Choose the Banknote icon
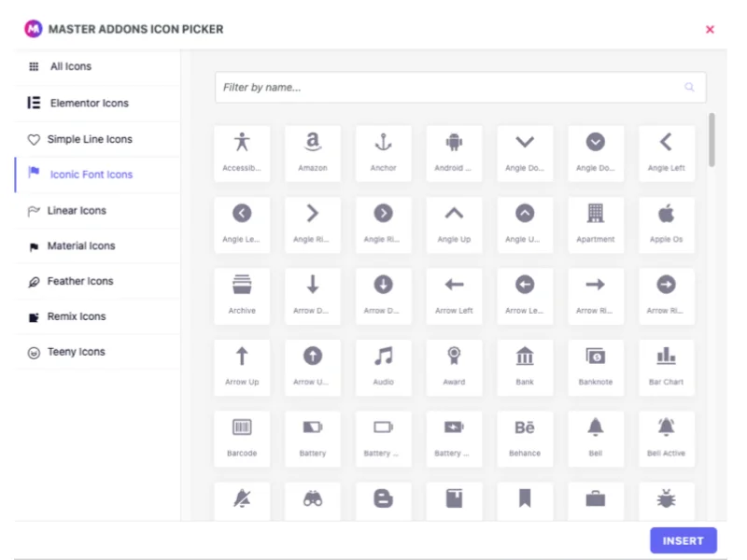This screenshot has height=560, width=747. click(x=596, y=368)
